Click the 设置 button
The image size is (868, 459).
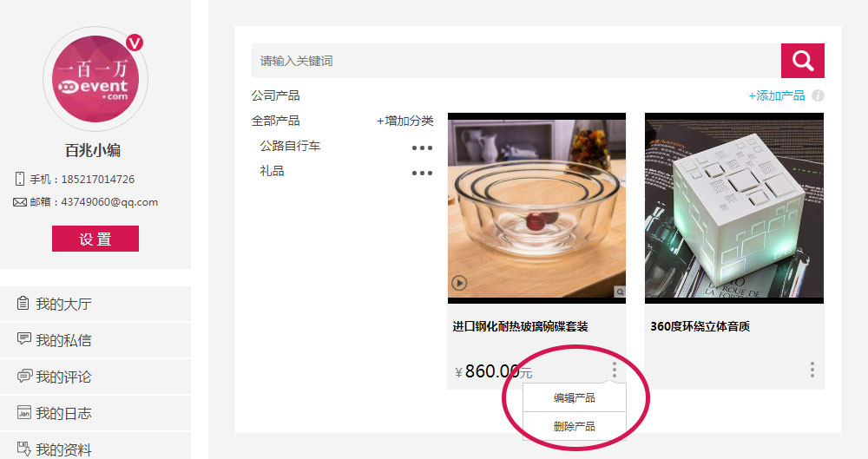point(95,239)
